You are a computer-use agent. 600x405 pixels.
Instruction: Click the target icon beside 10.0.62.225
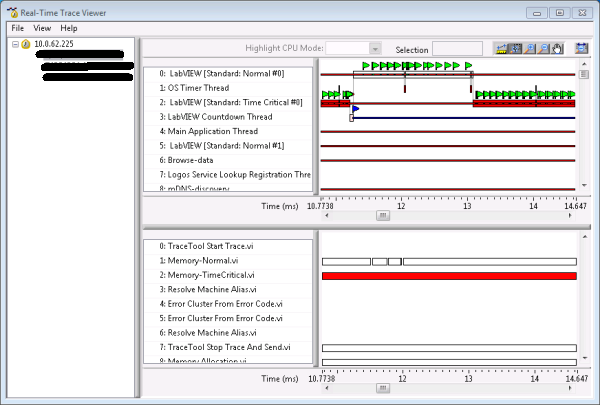tap(27, 44)
